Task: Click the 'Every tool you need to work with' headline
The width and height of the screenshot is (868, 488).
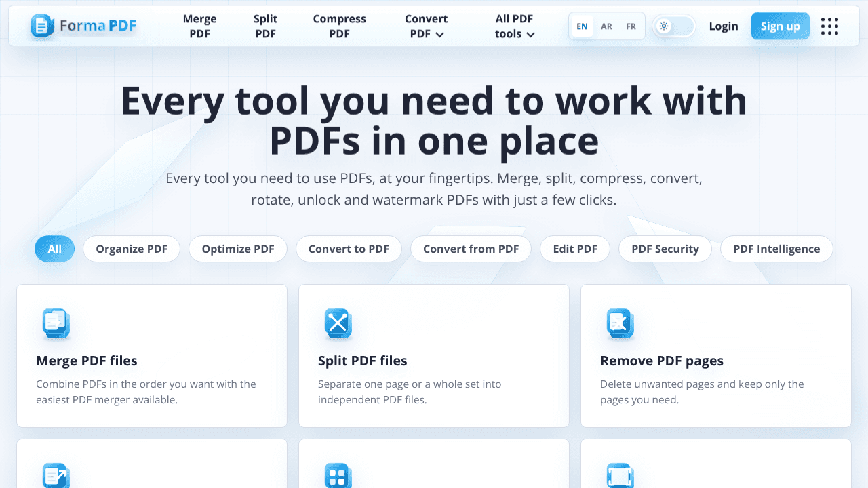Action: [x=434, y=121]
